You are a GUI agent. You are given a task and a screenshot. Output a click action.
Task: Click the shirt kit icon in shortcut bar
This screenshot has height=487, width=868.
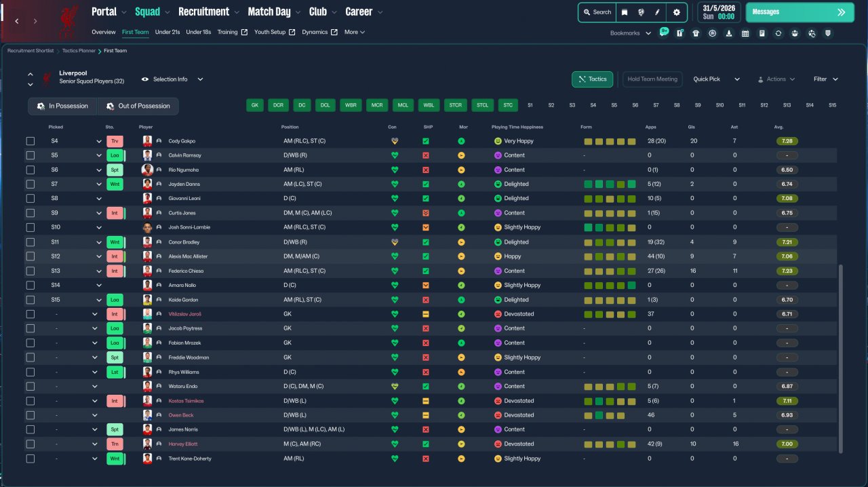coord(696,33)
